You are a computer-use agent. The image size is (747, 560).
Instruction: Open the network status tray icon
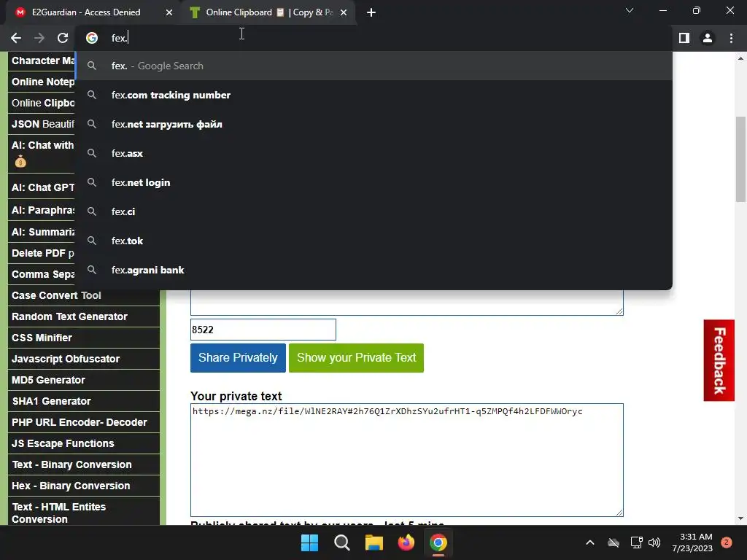pos(636,542)
